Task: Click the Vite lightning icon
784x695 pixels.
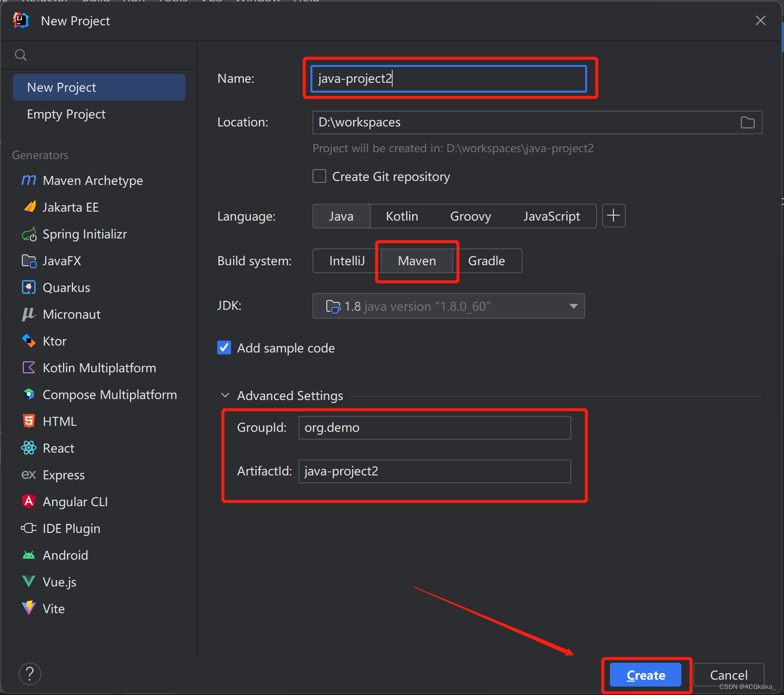Action: point(29,608)
